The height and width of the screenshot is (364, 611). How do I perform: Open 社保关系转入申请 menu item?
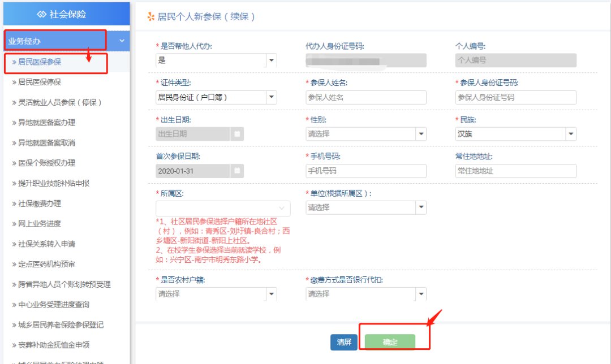click(43, 244)
